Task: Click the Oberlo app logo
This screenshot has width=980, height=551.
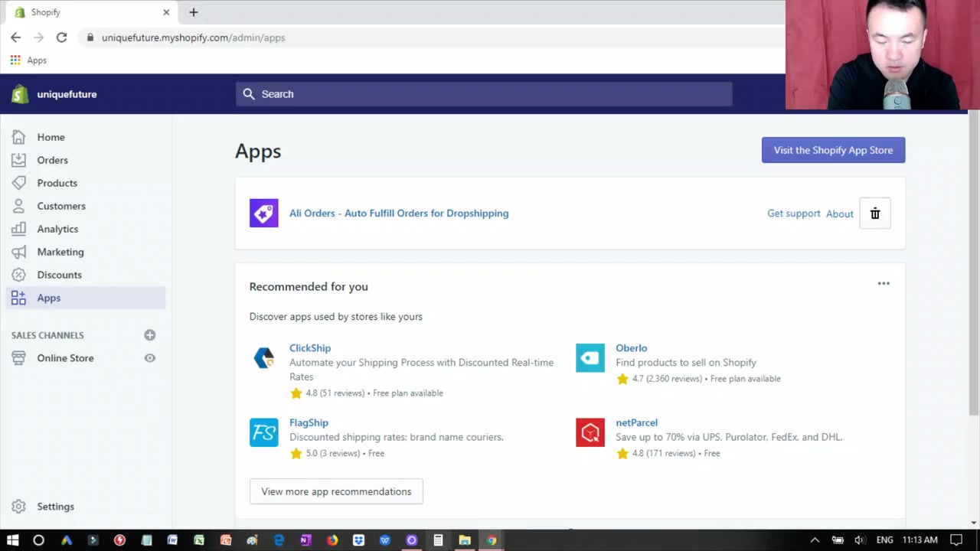Action: pyautogui.click(x=590, y=357)
